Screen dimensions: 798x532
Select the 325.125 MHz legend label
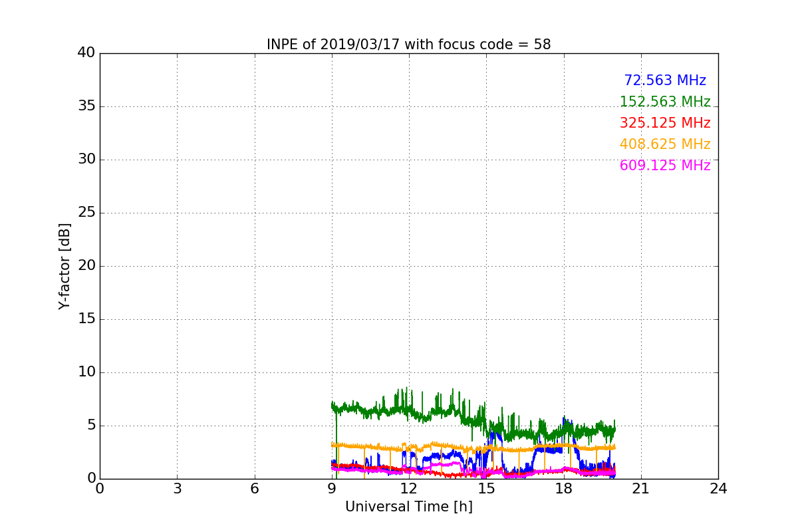tap(665, 123)
